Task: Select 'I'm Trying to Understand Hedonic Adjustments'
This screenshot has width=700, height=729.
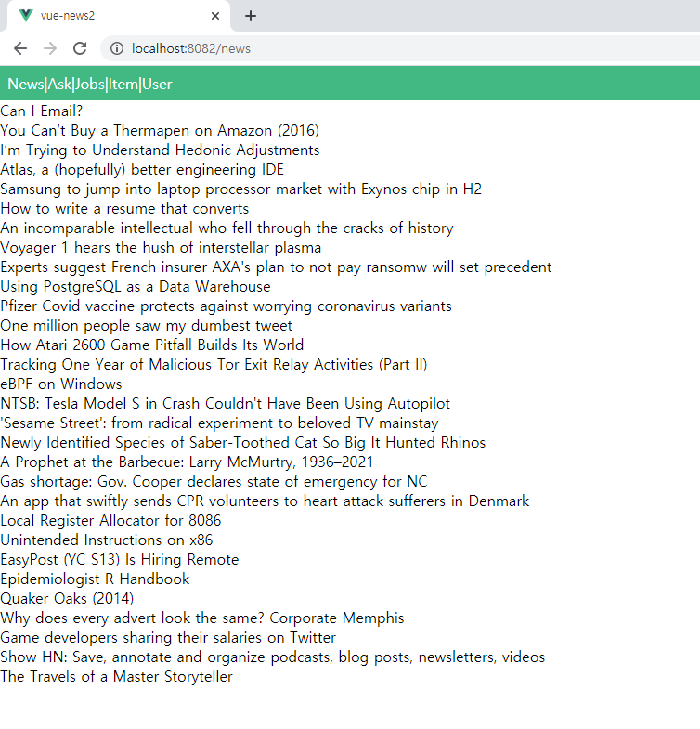Action: point(160,150)
